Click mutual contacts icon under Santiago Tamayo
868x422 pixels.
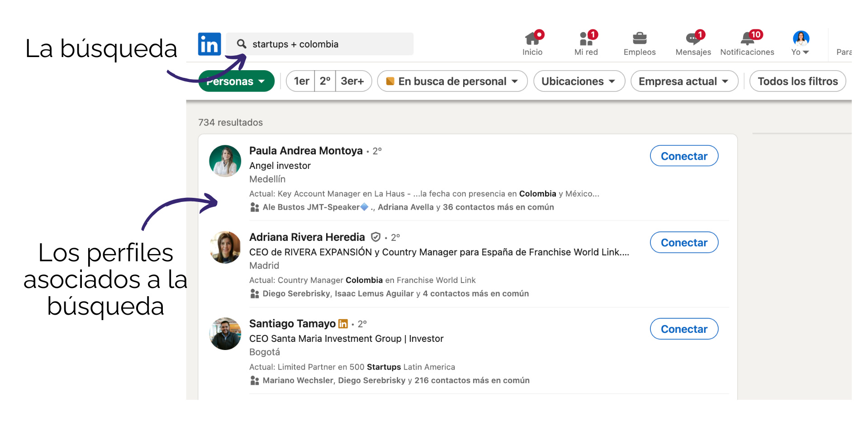[x=255, y=381]
